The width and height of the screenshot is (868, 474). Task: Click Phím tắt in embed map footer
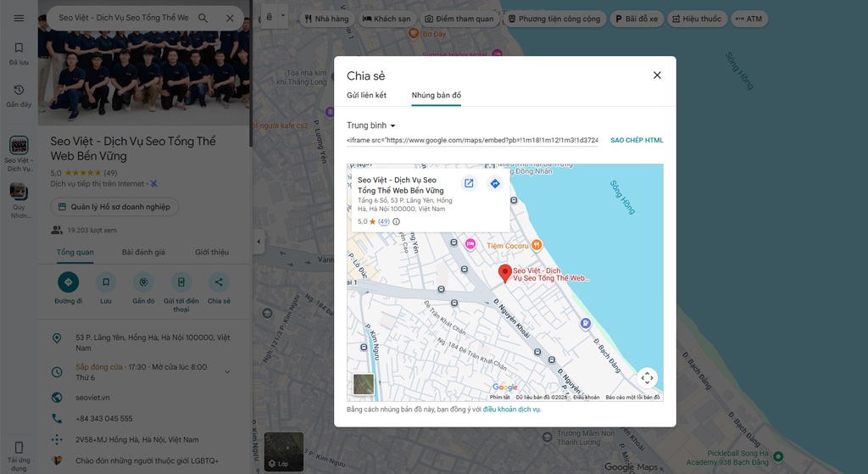500,398
